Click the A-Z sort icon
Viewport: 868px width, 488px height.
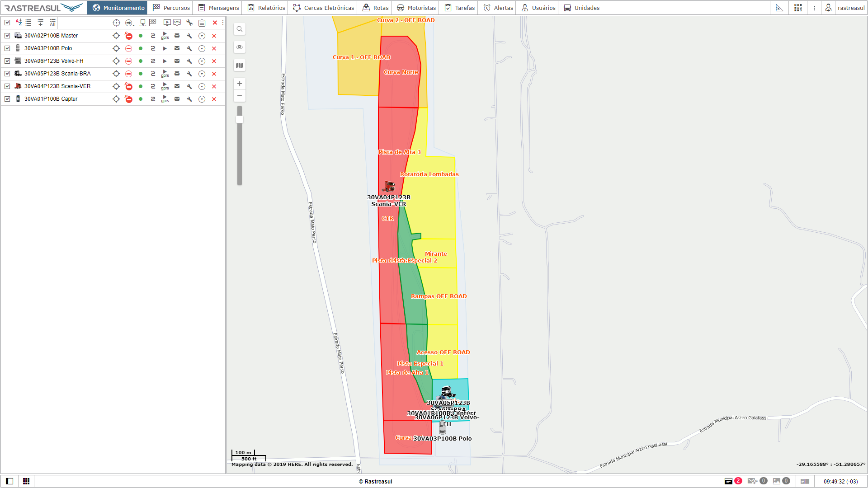(x=19, y=23)
